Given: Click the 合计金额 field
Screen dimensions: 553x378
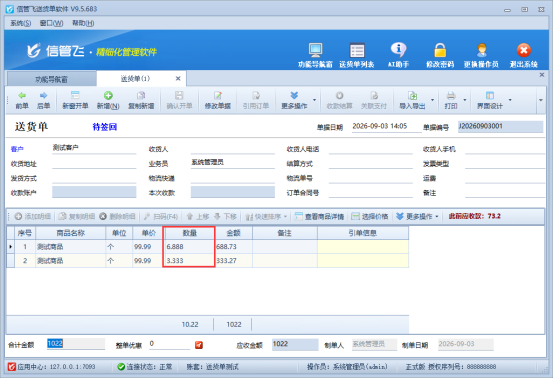Looking at the screenshot, I should coord(76,344).
